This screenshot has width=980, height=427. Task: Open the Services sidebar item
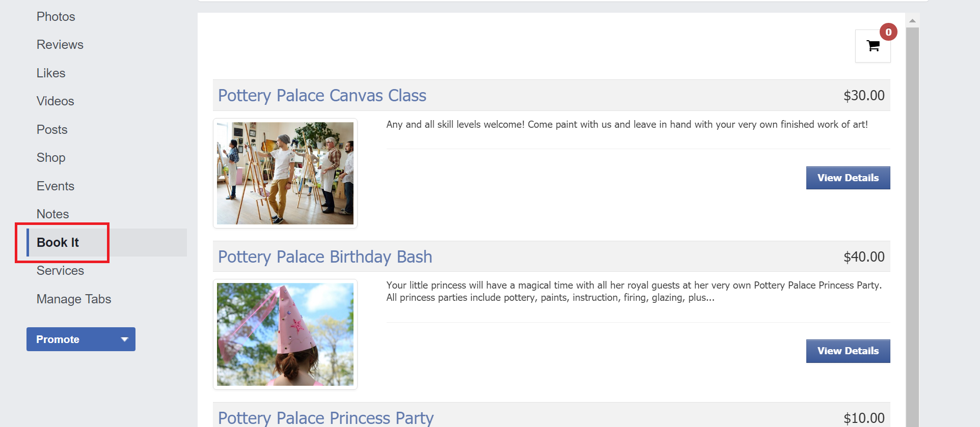point(60,271)
